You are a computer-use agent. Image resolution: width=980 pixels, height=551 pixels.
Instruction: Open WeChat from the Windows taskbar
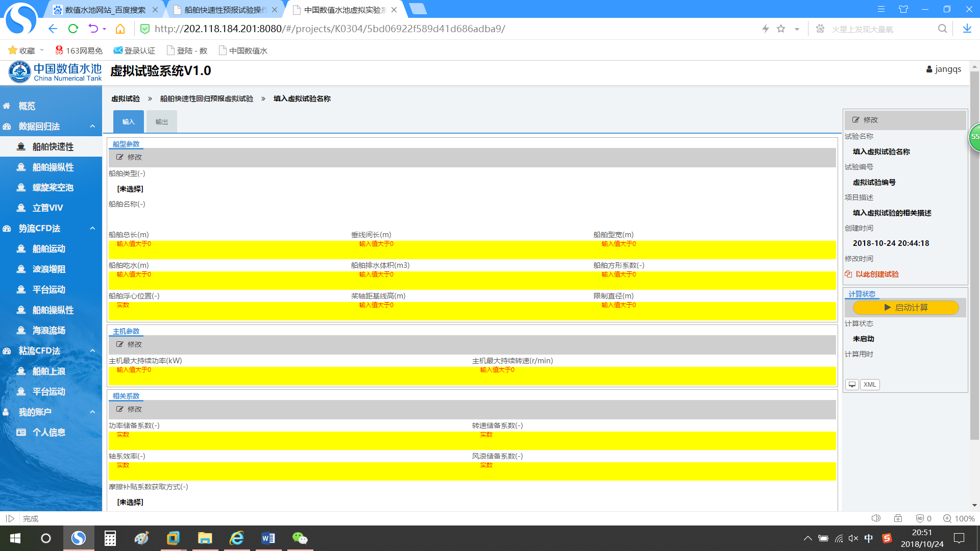(x=300, y=538)
